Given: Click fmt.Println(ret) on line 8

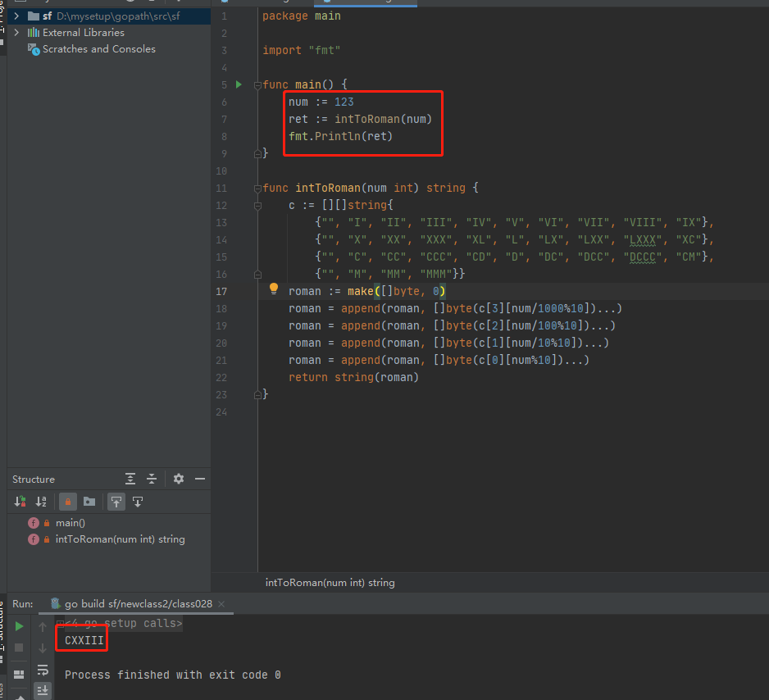Looking at the screenshot, I should click(x=340, y=136).
